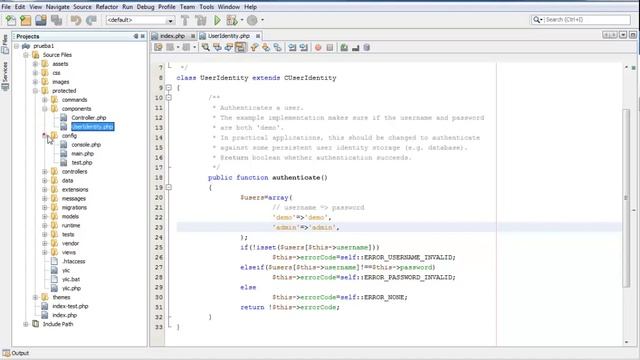Maximize the editor window button
Image resolution: width=640 pixels, height=360 pixels.
pos(632,35)
